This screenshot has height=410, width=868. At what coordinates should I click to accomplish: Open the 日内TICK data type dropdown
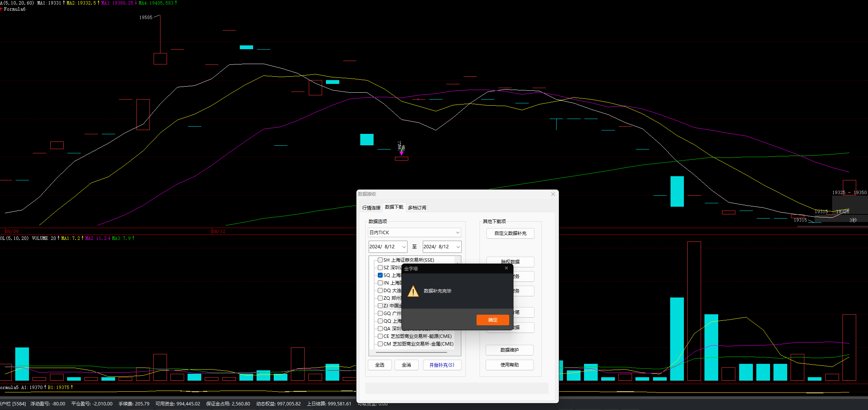(414, 233)
